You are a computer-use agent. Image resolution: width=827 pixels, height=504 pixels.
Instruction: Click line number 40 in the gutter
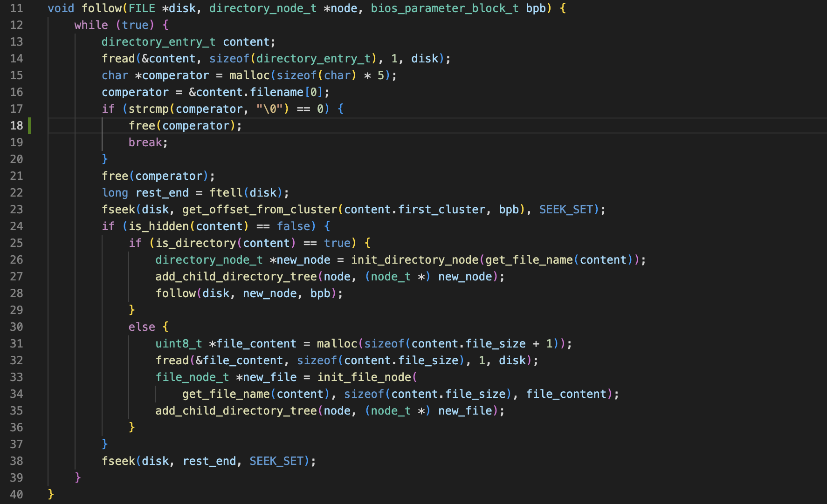tap(16, 495)
